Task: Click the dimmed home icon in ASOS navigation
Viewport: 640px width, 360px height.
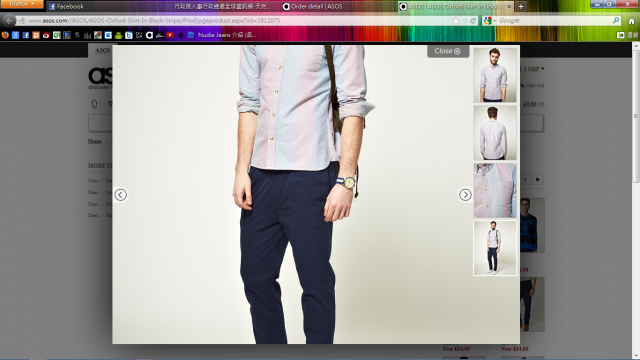Action: [94, 104]
